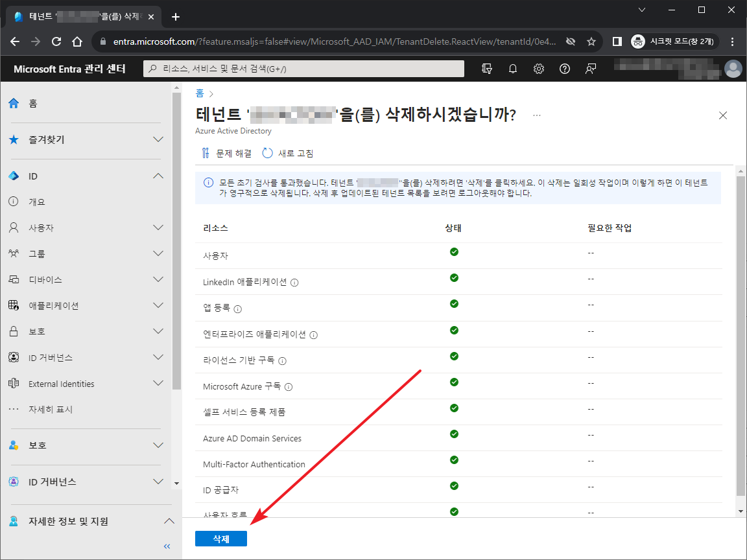The image size is (747, 560).
Task: Open the more options ellipsis beside title
Action: coord(537,116)
